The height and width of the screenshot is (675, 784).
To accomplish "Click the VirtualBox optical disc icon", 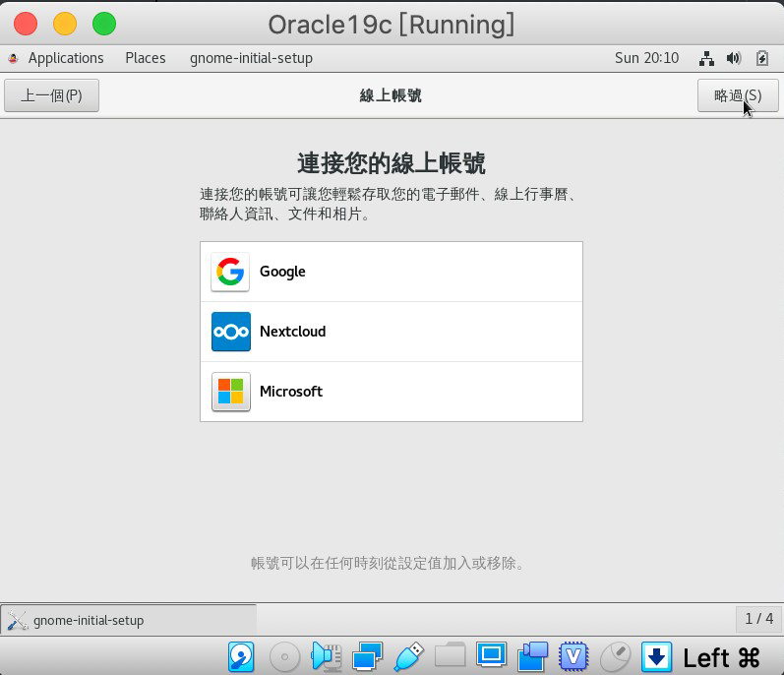I will pos(284,656).
